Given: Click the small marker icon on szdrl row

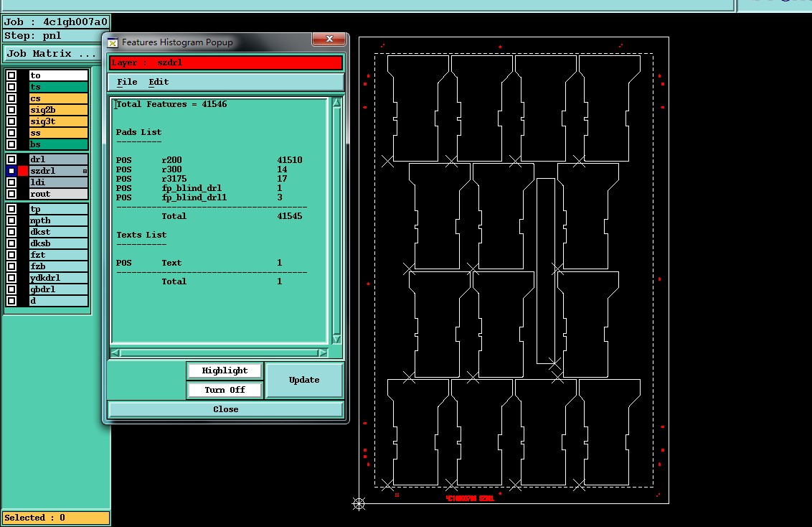Looking at the screenshot, I should pyautogui.click(x=85, y=172).
